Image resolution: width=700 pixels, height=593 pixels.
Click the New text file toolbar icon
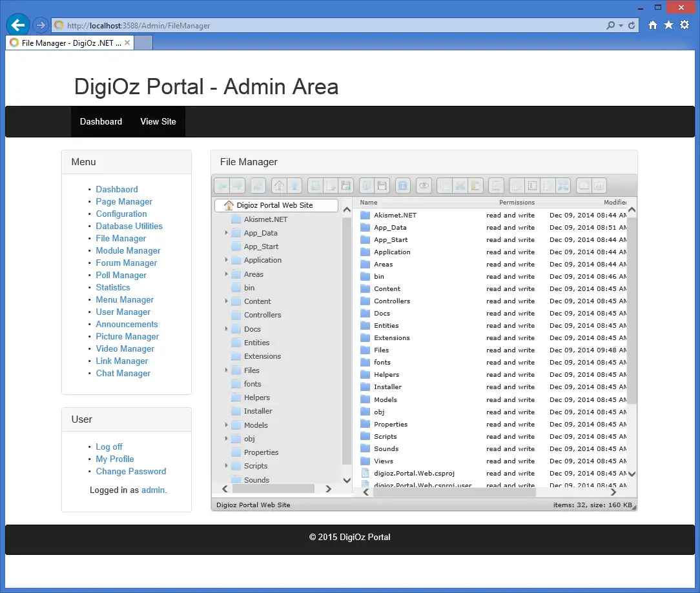coord(331,186)
